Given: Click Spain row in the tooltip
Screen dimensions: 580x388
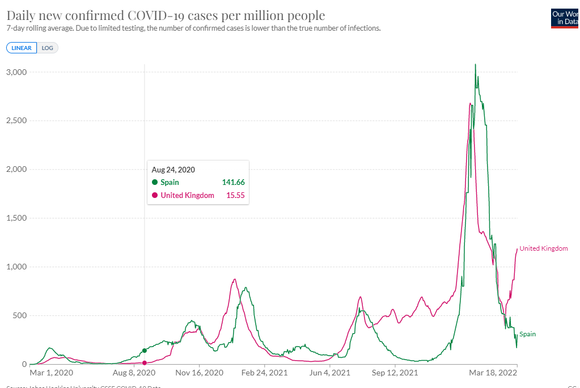Looking at the screenshot, I should (198, 182).
